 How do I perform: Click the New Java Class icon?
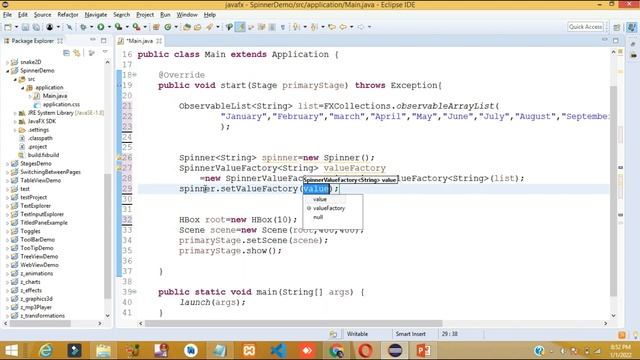tap(168, 27)
